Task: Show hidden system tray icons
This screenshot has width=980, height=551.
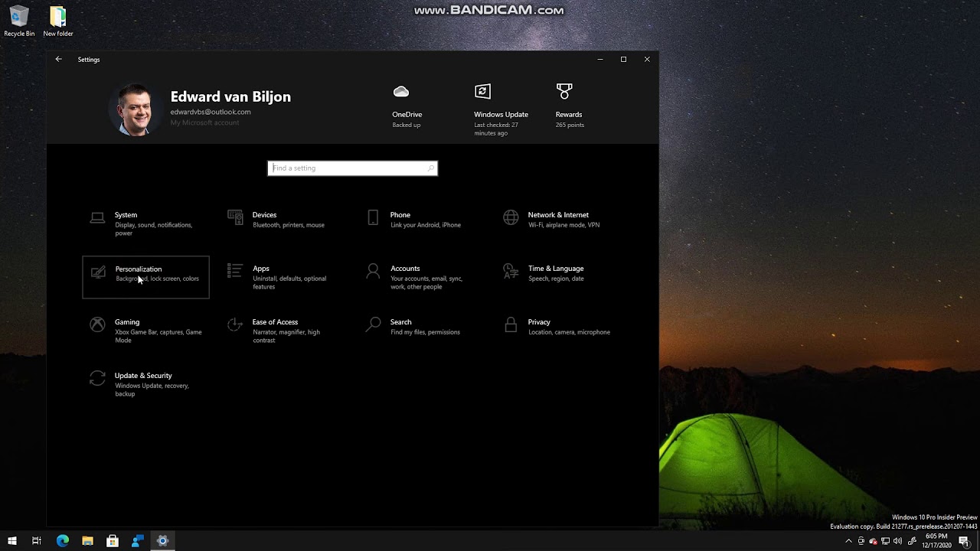Action: [x=848, y=541]
